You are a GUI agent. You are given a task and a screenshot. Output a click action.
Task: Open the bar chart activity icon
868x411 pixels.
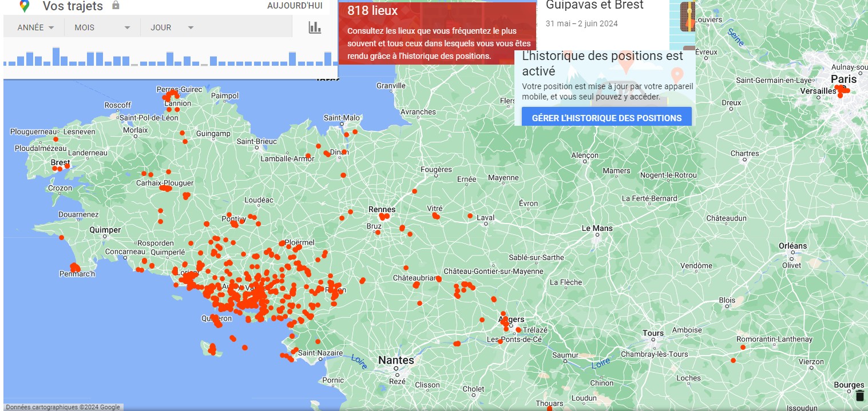coord(315,27)
